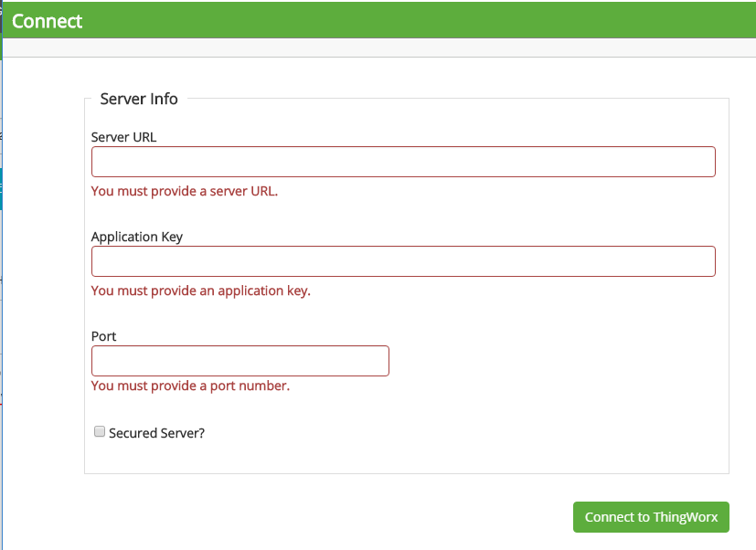The image size is (756, 550).
Task: Select the missing port number error message
Action: [190, 386]
